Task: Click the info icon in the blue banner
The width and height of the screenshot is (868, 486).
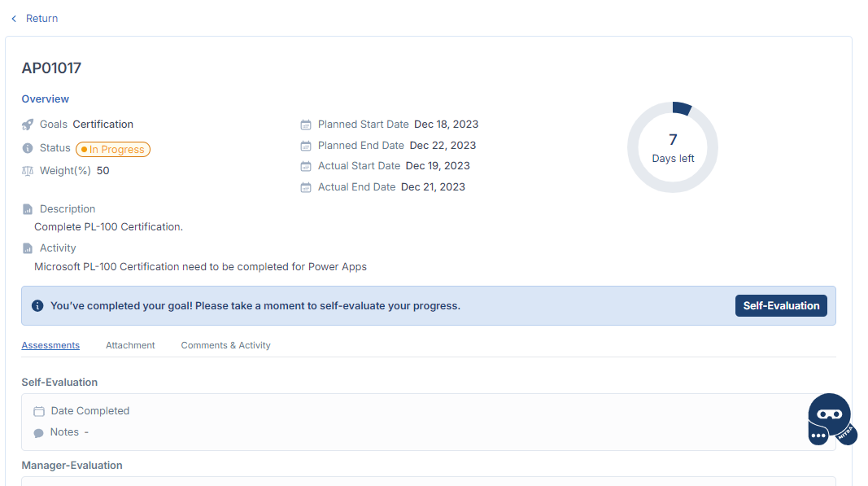Action: pyautogui.click(x=37, y=306)
